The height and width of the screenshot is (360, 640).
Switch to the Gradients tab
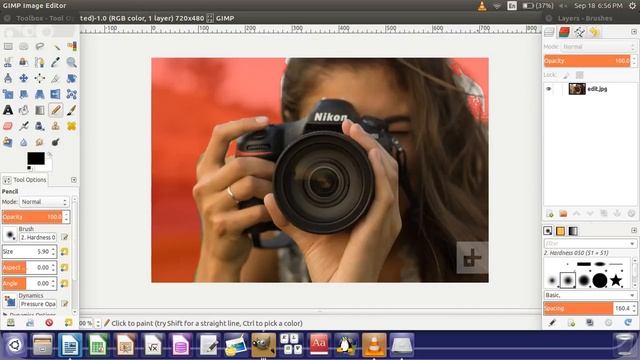(573, 231)
